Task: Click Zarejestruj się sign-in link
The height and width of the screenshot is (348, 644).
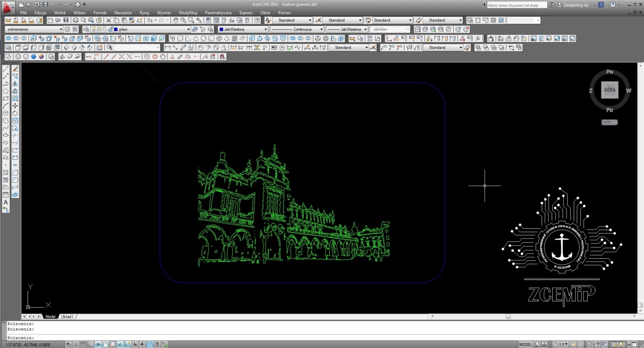Action: (576, 5)
